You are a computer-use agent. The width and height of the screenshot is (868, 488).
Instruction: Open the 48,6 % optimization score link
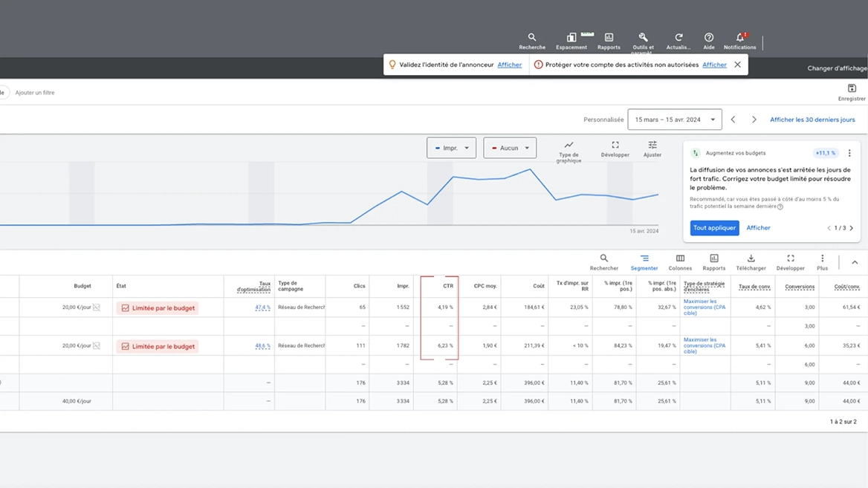(262, 346)
